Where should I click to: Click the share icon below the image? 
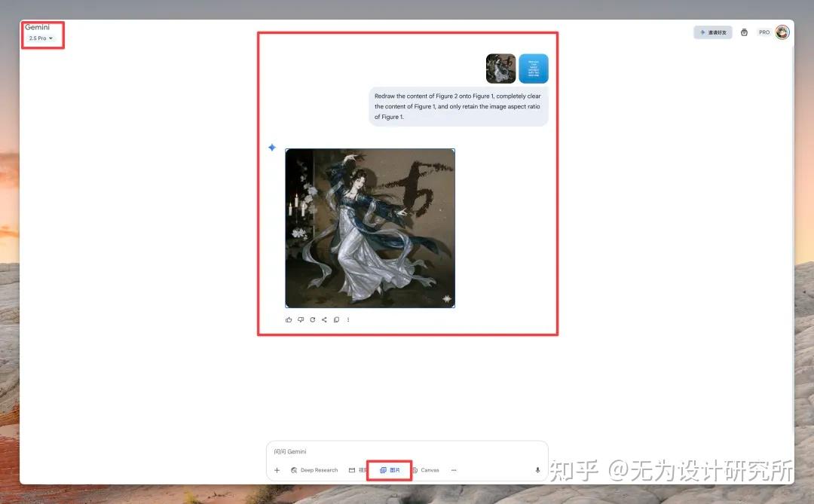(324, 319)
